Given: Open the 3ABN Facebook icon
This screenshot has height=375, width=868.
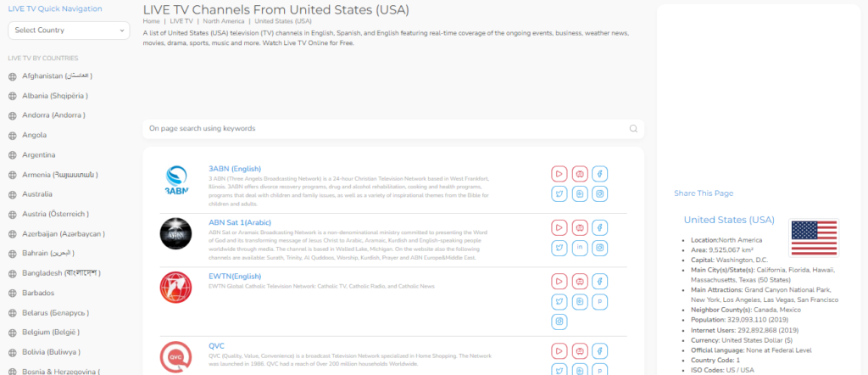Looking at the screenshot, I should 599,174.
